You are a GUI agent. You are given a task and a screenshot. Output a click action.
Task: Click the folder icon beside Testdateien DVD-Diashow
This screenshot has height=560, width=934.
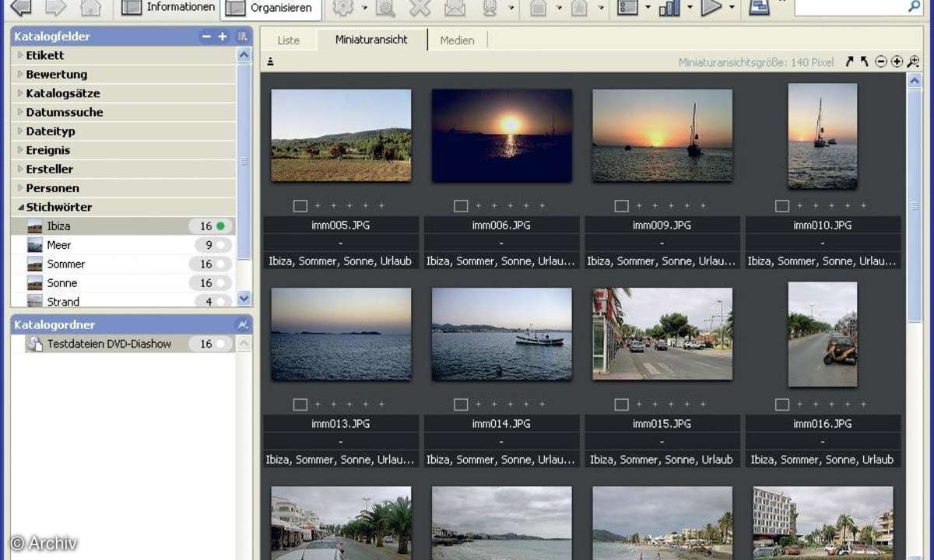click(x=34, y=344)
